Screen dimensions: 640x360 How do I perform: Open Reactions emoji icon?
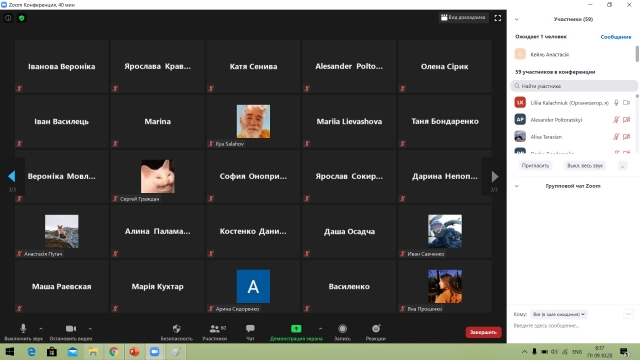(376, 329)
